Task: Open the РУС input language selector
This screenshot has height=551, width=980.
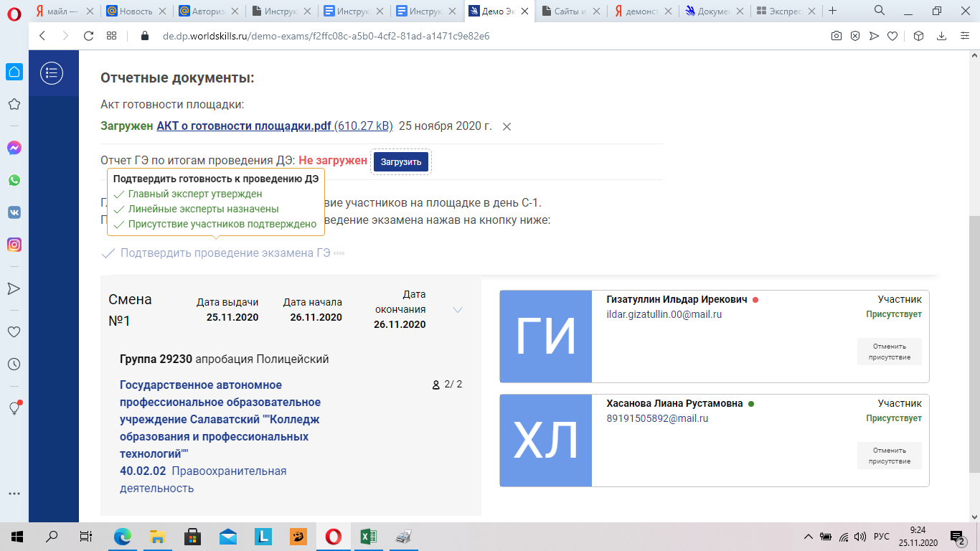Action: click(881, 537)
